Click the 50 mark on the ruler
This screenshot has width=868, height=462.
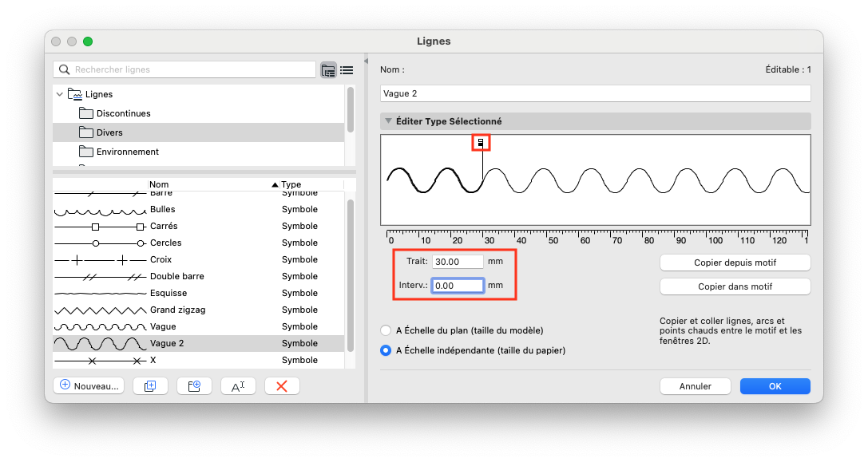tap(553, 240)
